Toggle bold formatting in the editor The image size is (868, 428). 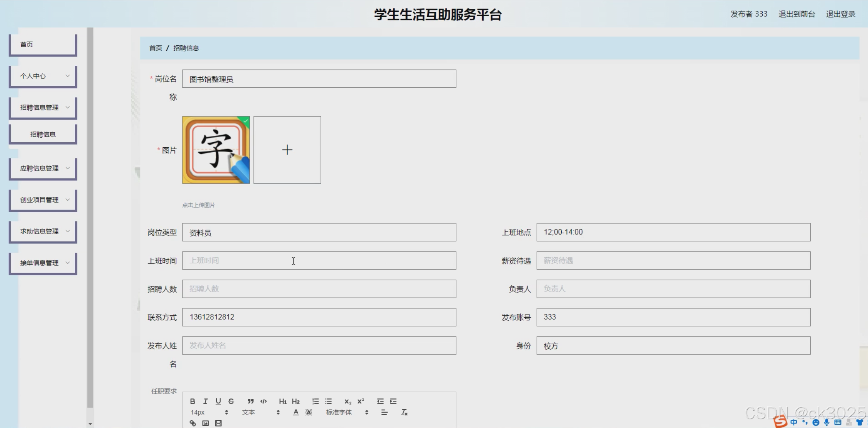193,401
